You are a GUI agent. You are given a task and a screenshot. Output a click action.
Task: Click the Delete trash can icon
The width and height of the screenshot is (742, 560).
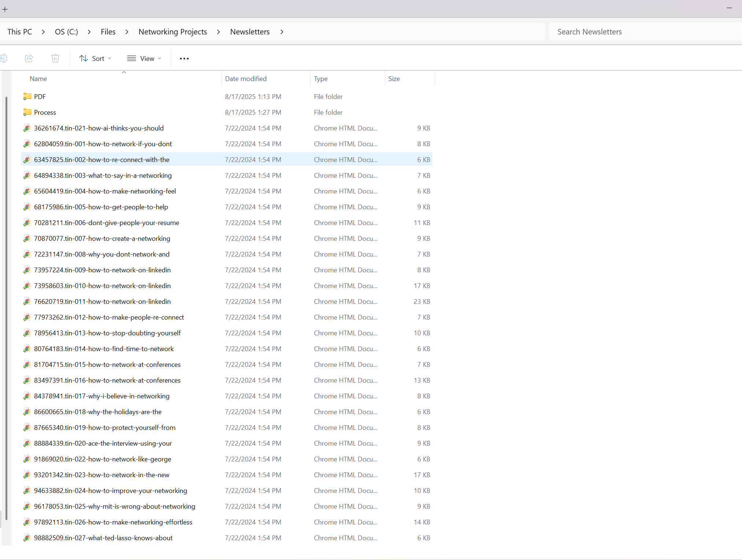pyautogui.click(x=55, y=58)
